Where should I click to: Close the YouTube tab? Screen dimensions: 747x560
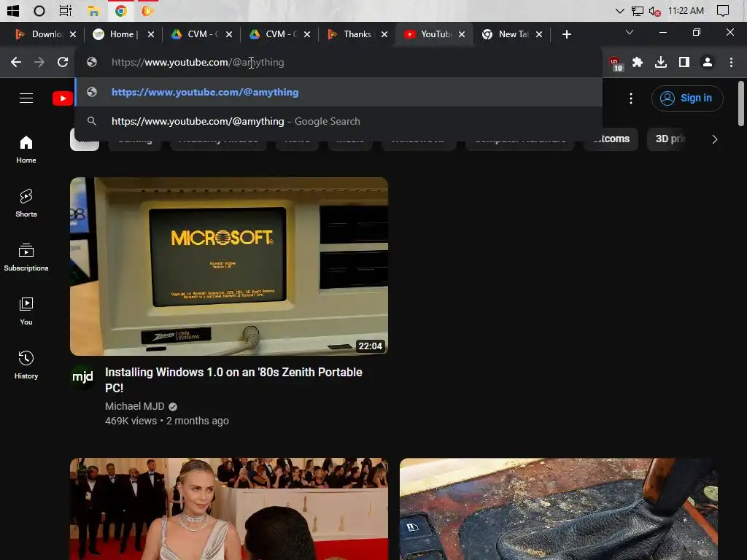pyautogui.click(x=462, y=34)
